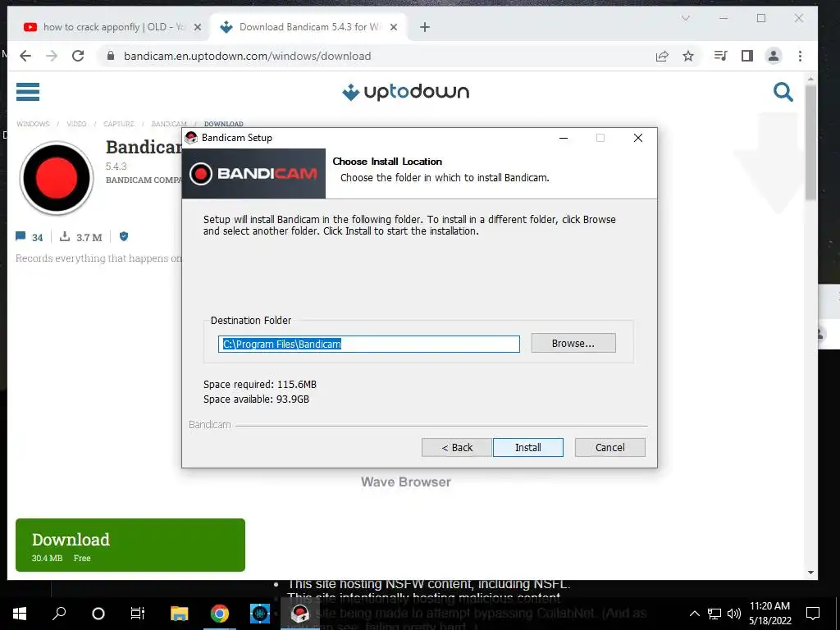Close the YouTube apponfly tab
Viewport: 840px width, 630px height.
pos(197,27)
